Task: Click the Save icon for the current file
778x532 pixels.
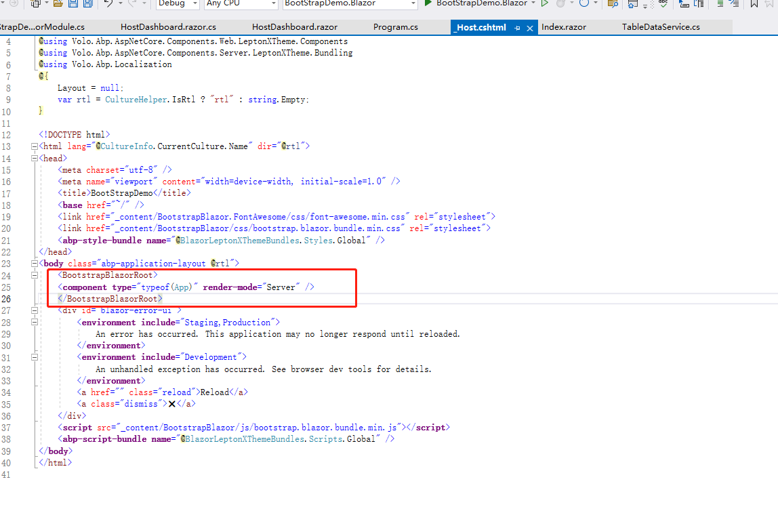Action: [73, 5]
